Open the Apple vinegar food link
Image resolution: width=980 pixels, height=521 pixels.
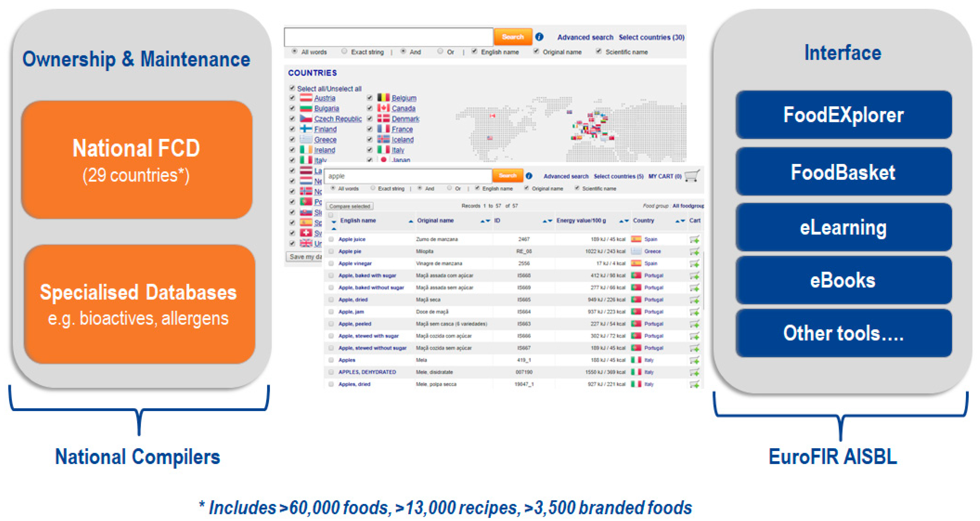pyautogui.click(x=355, y=264)
